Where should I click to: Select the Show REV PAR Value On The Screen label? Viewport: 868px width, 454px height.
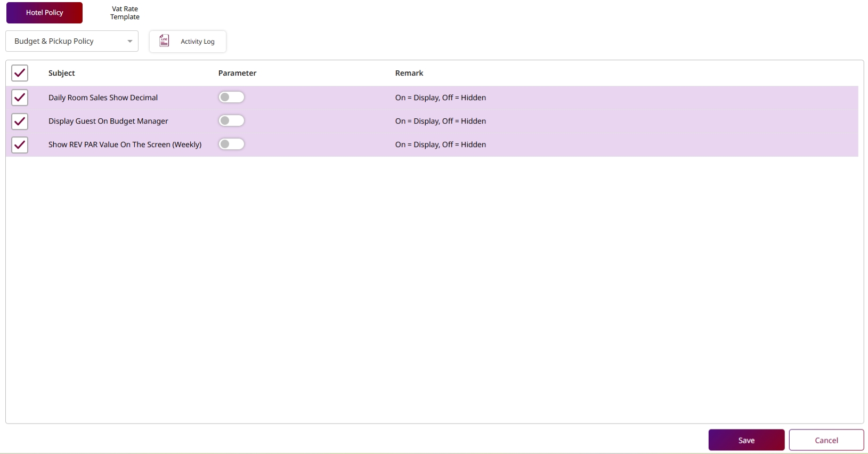(x=125, y=144)
